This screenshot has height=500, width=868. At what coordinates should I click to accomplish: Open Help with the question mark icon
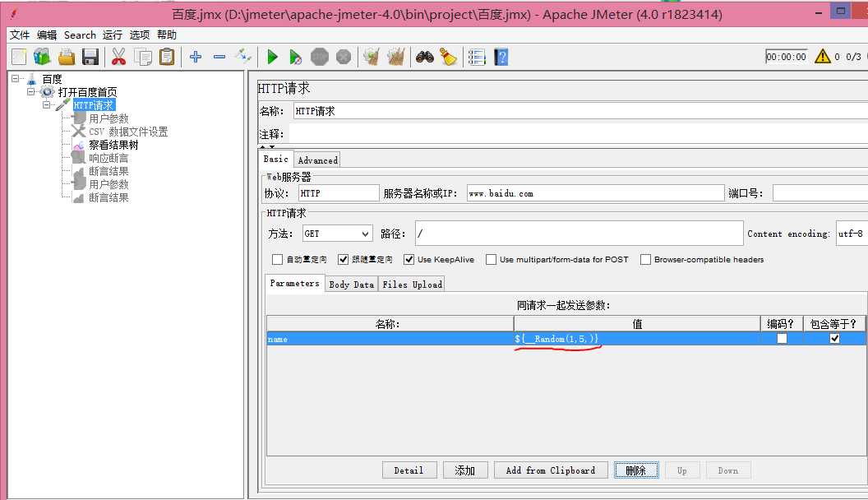[501, 57]
